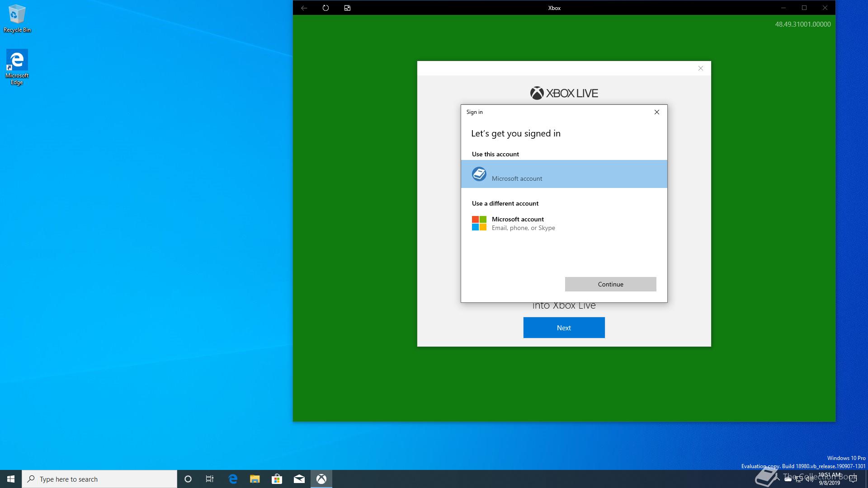Click the taskbar search box

tap(99, 479)
